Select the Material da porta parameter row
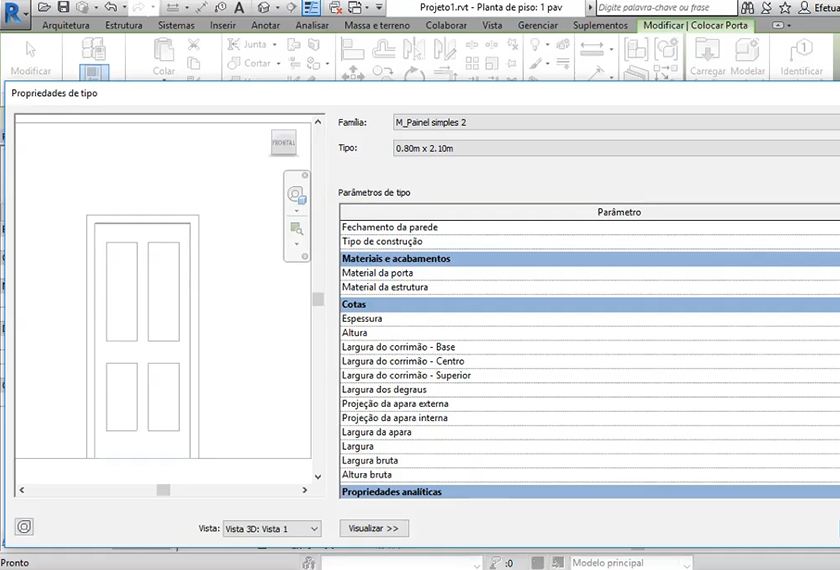The width and height of the screenshot is (840, 570). click(378, 273)
